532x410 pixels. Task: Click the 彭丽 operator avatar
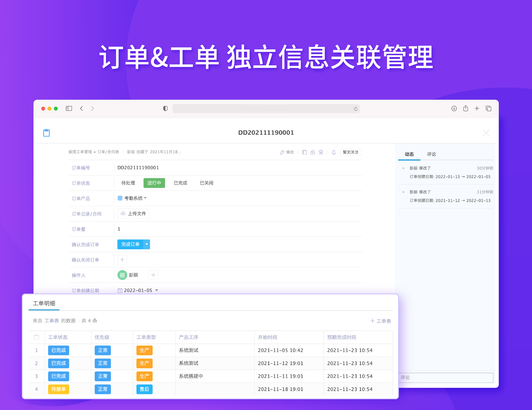point(122,275)
